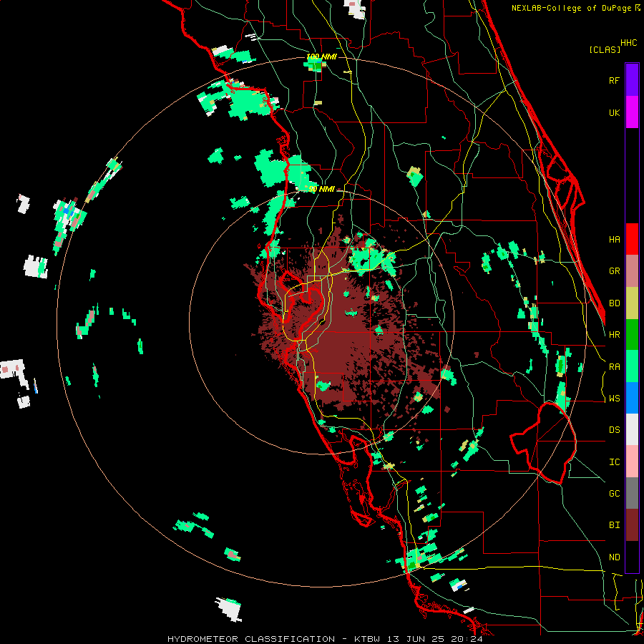Click the DS legend label

pos(614,430)
